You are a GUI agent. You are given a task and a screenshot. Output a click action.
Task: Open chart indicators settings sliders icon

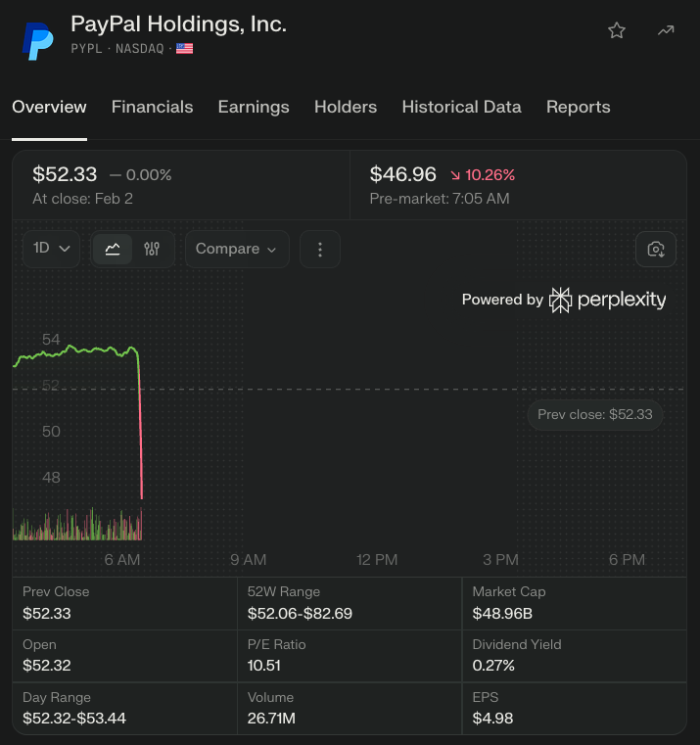(152, 249)
